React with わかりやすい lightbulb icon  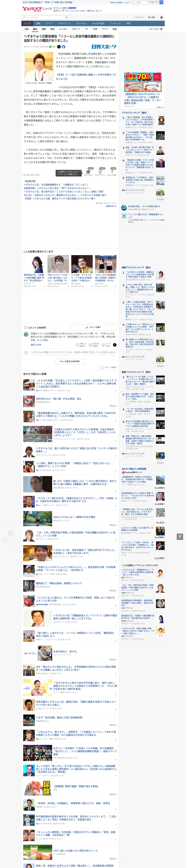tap(100, 172)
